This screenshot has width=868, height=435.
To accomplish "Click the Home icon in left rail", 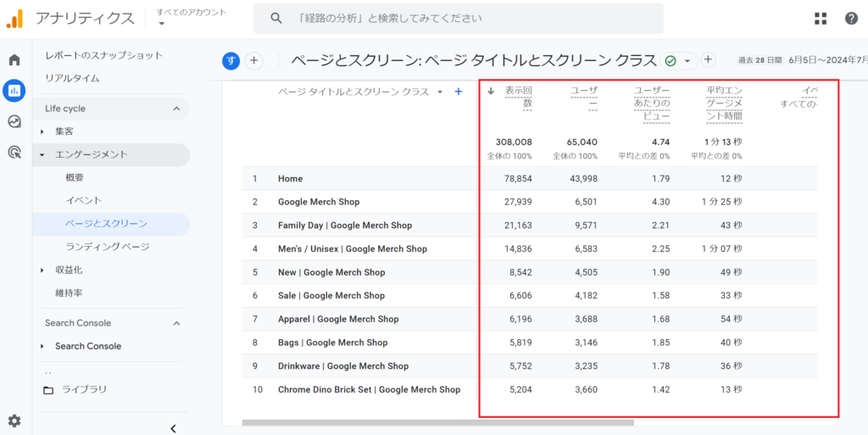I will (14, 60).
